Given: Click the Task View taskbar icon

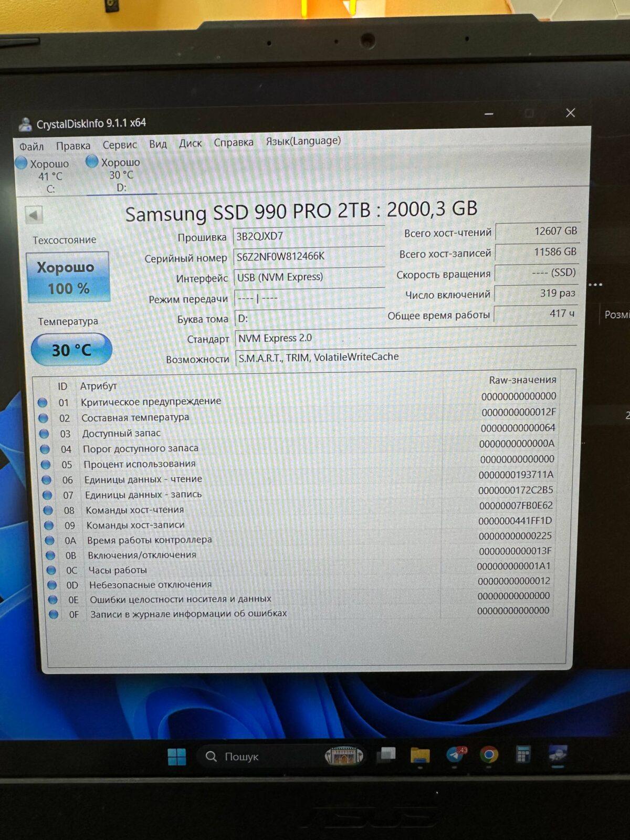Looking at the screenshot, I should (386, 755).
